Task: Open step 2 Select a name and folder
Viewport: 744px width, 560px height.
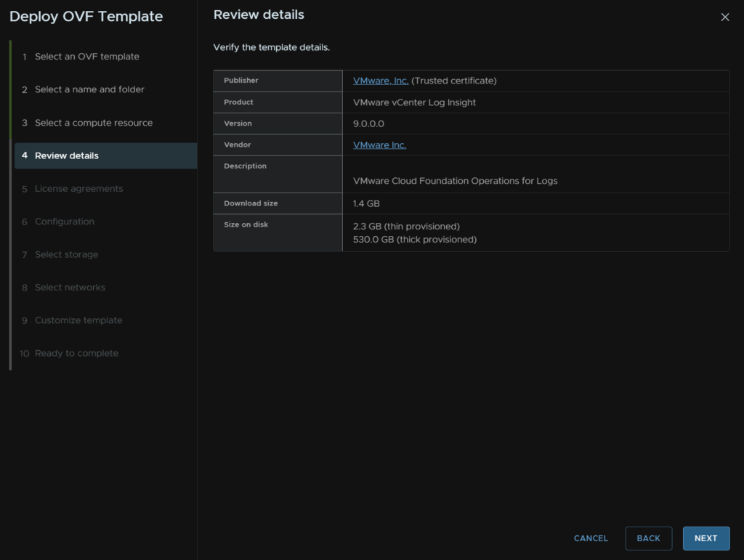Action: [89, 89]
